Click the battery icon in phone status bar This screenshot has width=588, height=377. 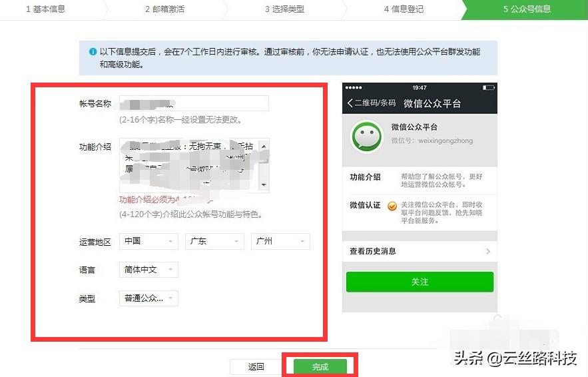(x=488, y=88)
